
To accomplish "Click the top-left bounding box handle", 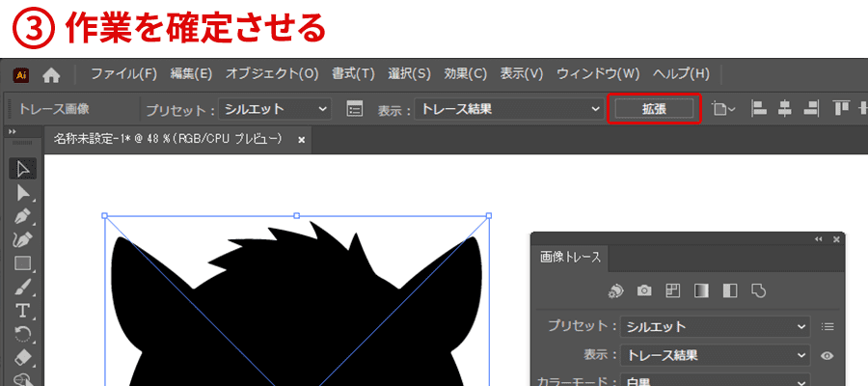I will pyautogui.click(x=104, y=215).
